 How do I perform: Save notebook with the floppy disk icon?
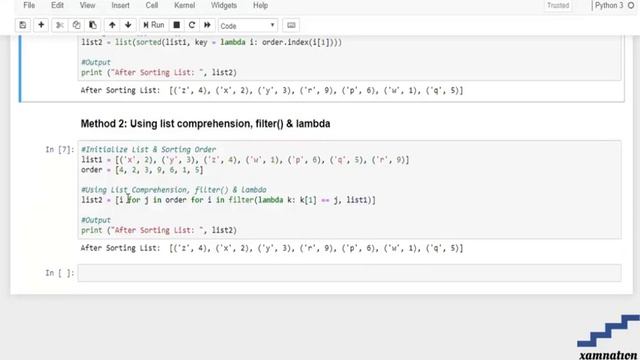click(23, 25)
